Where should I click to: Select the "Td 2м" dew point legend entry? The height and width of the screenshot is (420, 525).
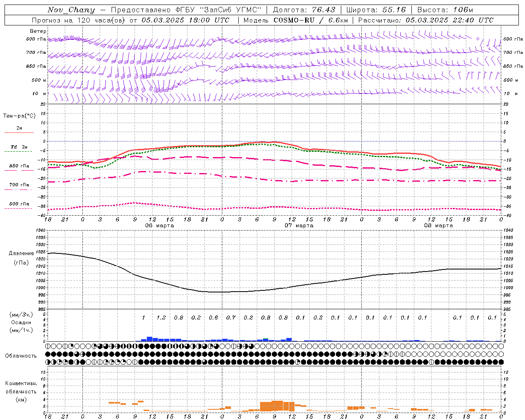tap(19, 147)
